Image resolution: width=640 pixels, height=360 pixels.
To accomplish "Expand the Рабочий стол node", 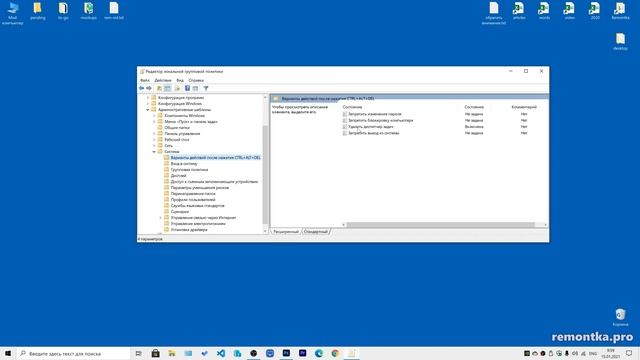I will click(x=154, y=140).
